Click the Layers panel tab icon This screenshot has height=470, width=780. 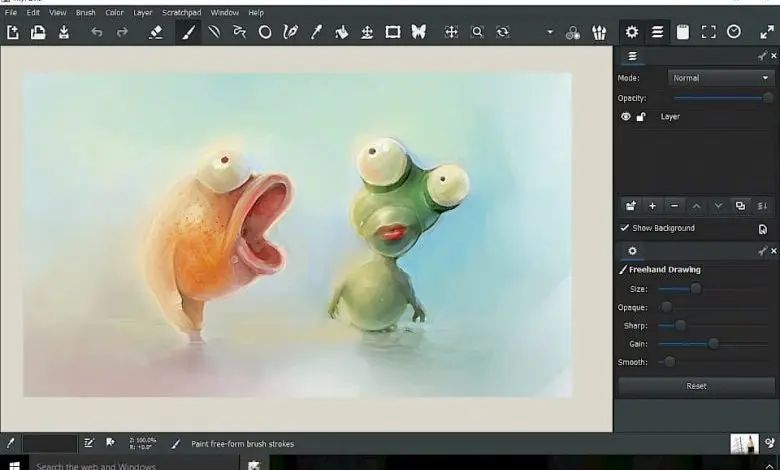click(x=632, y=56)
